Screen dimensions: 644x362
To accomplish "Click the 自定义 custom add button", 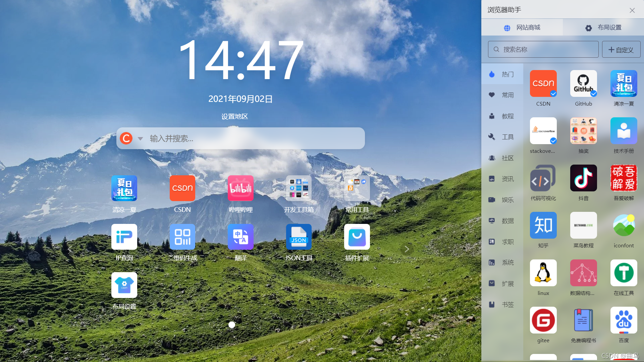I will [621, 50].
